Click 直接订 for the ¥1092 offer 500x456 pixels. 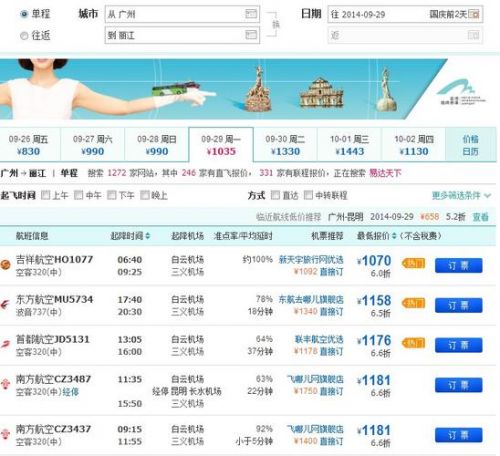[x=331, y=272]
